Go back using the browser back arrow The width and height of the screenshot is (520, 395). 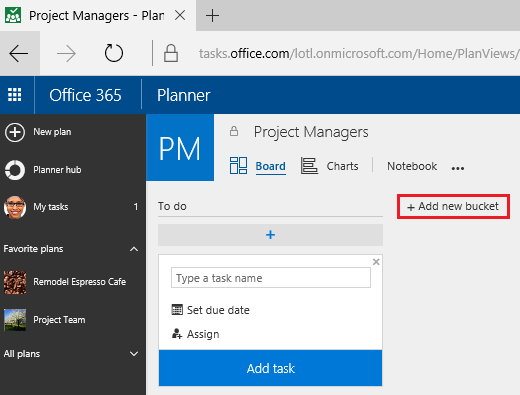19,53
